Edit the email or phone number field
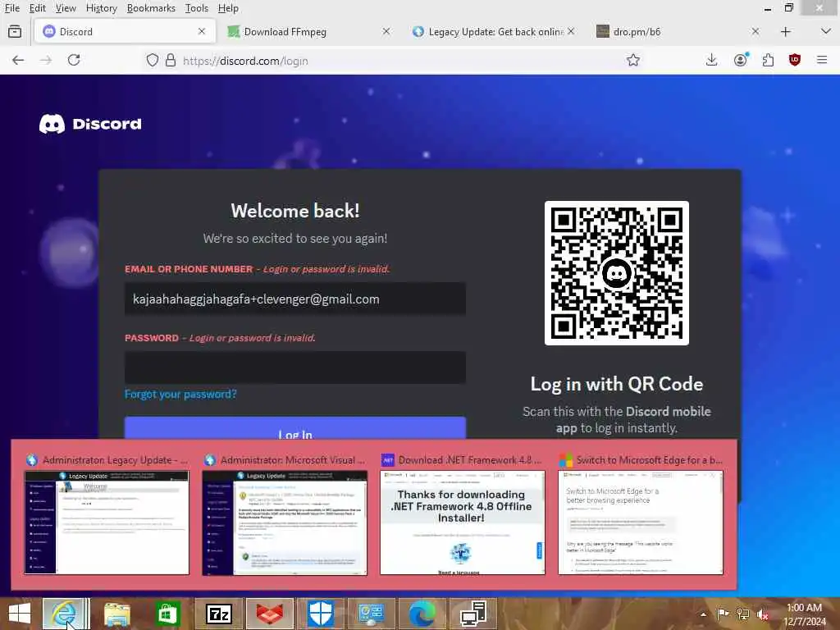This screenshot has height=630, width=840. tap(295, 299)
